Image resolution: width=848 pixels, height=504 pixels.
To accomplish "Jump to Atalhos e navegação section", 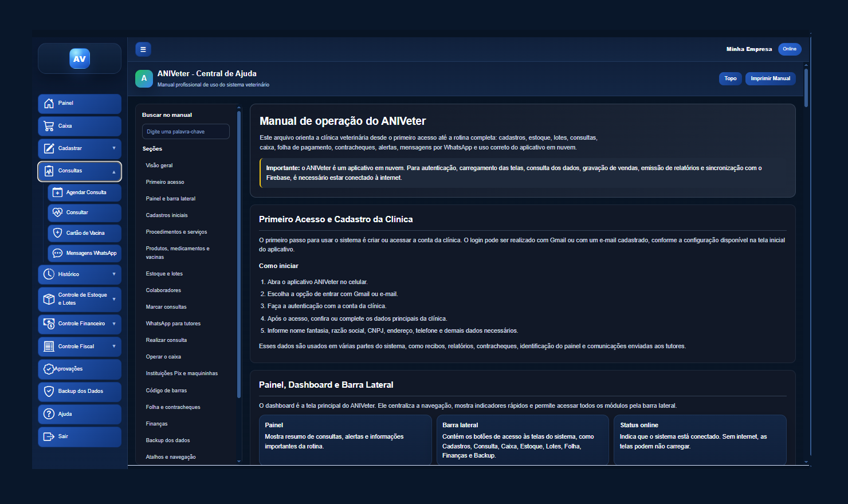I will (x=171, y=457).
